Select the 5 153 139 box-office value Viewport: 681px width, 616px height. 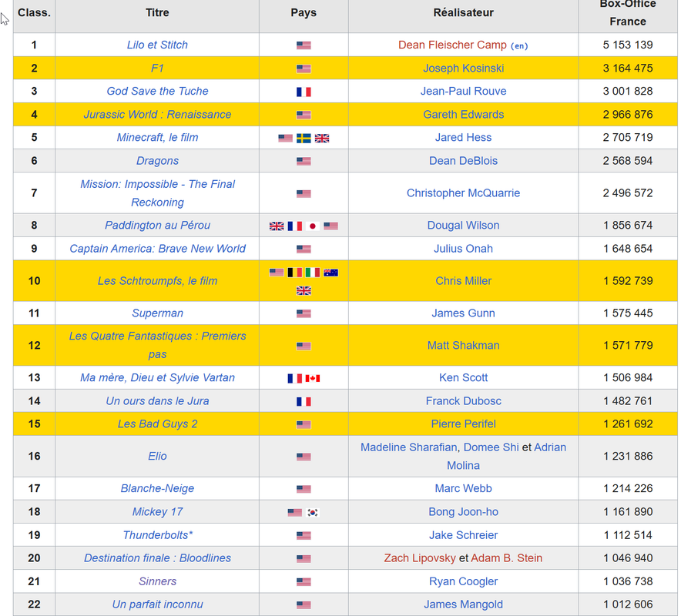pyautogui.click(x=628, y=45)
